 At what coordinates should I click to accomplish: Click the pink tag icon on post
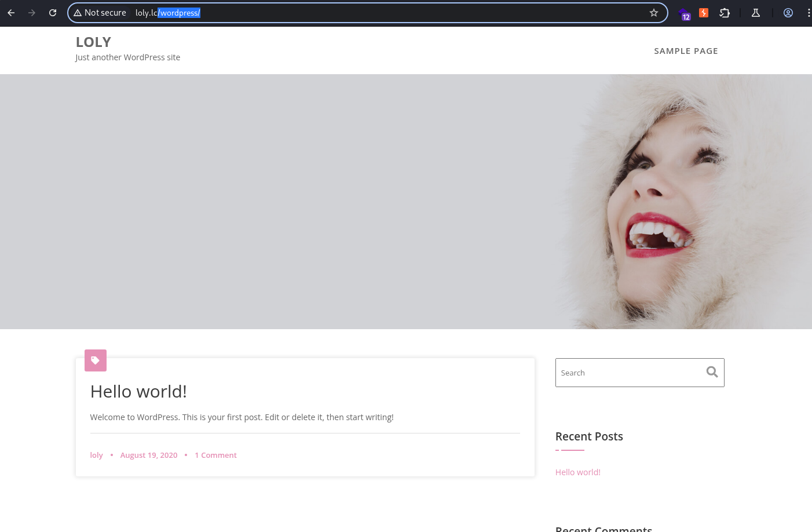96,360
